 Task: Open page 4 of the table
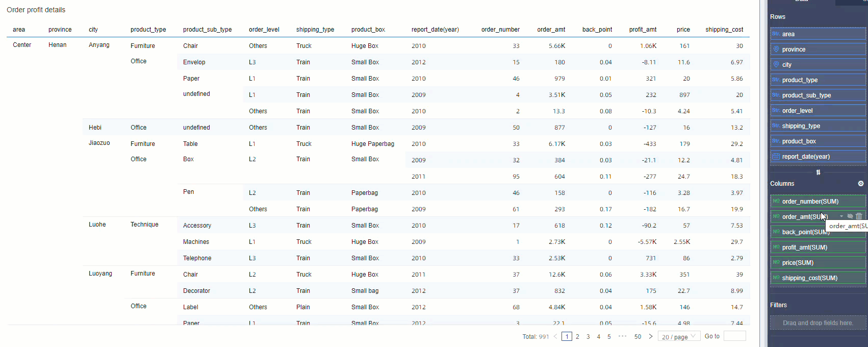pyautogui.click(x=598, y=337)
